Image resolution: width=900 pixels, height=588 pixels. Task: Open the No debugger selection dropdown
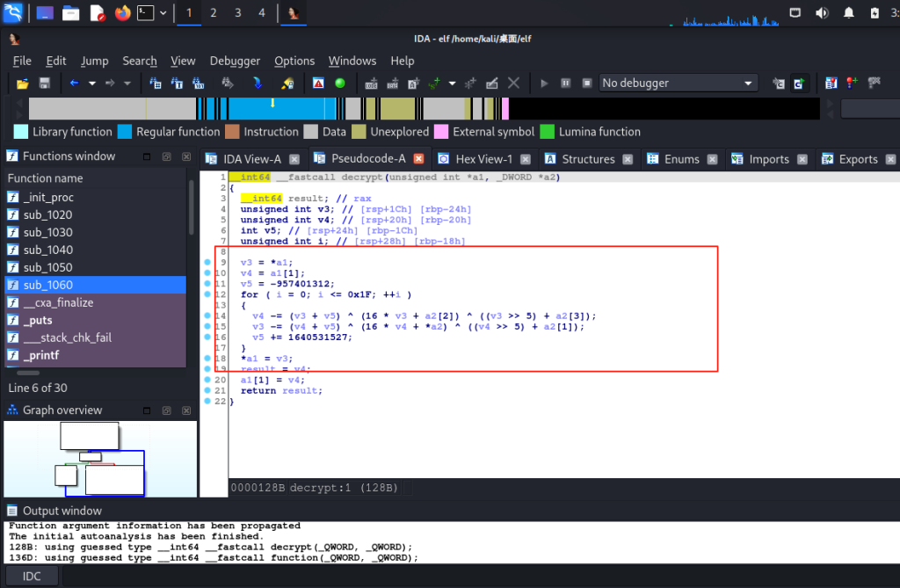click(x=679, y=83)
